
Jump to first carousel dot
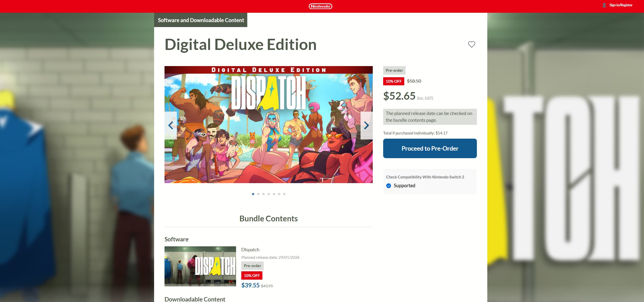253,194
